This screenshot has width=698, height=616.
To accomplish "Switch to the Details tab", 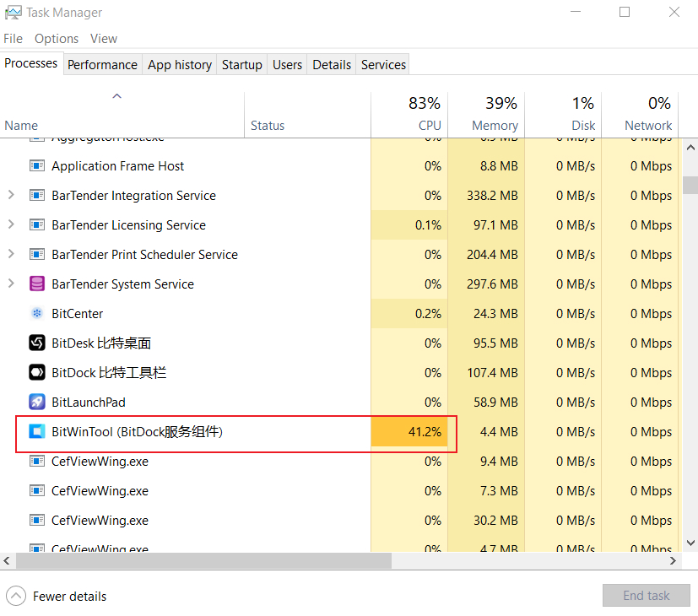I will [x=332, y=65].
